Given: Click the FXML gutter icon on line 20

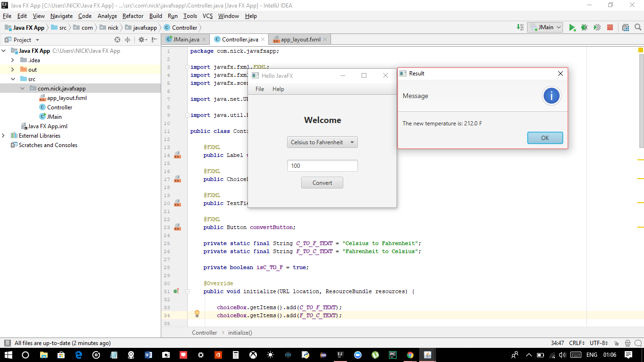Looking at the screenshot, I should click(177, 203).
